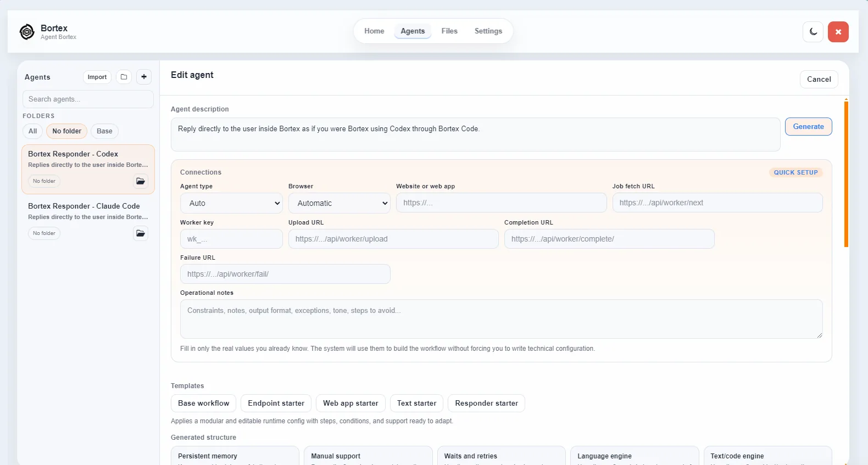The width and height of the screenshot is (868, 465).
Task: Open the Manual support card
Action: click(368, 456)
